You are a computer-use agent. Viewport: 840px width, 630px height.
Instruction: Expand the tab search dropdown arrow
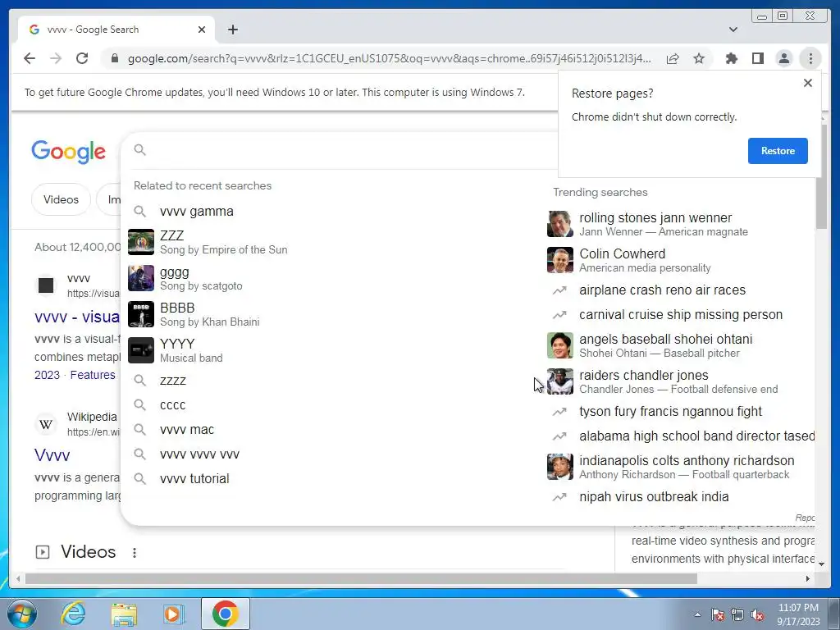click(733, 30)
